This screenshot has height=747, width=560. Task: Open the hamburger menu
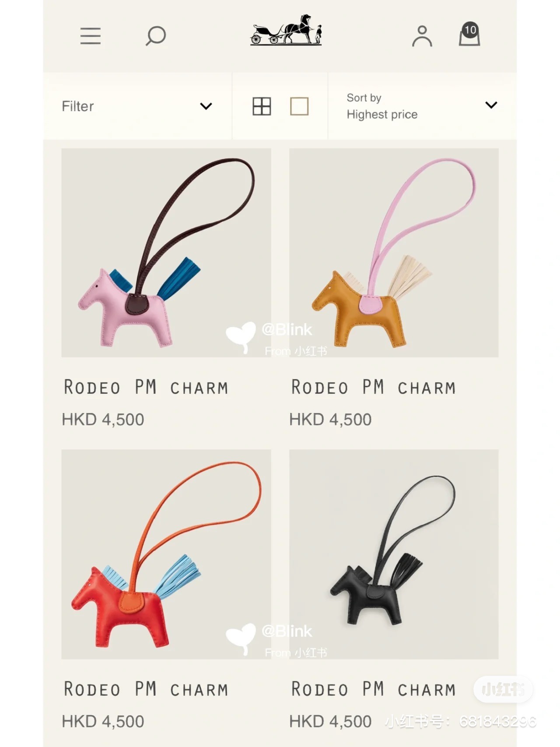91,36
